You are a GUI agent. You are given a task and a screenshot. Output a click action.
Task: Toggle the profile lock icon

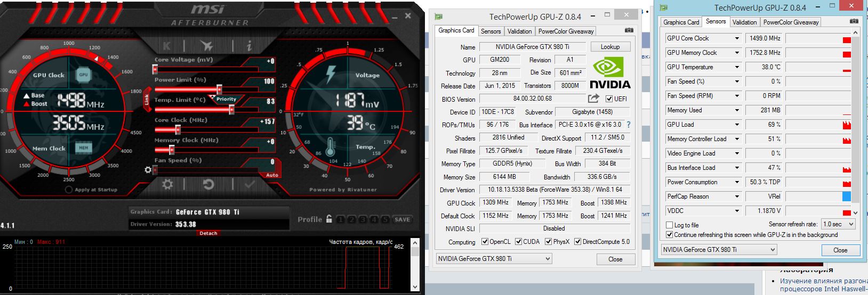click(x=329, y=219)
